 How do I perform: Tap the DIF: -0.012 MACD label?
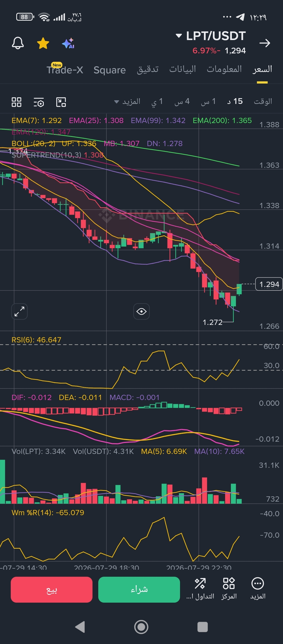tap(31, 397)
